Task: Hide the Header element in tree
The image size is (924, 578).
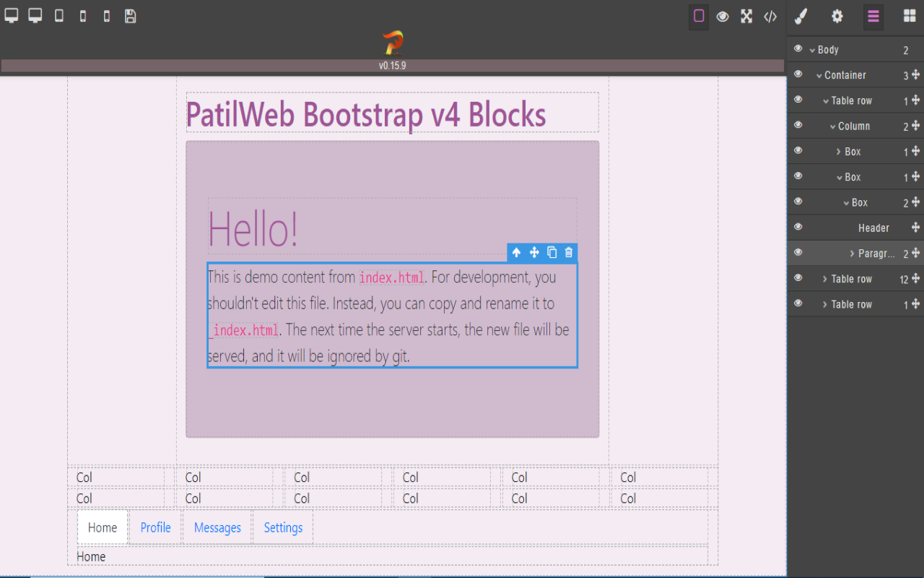Action: (797, 227)
